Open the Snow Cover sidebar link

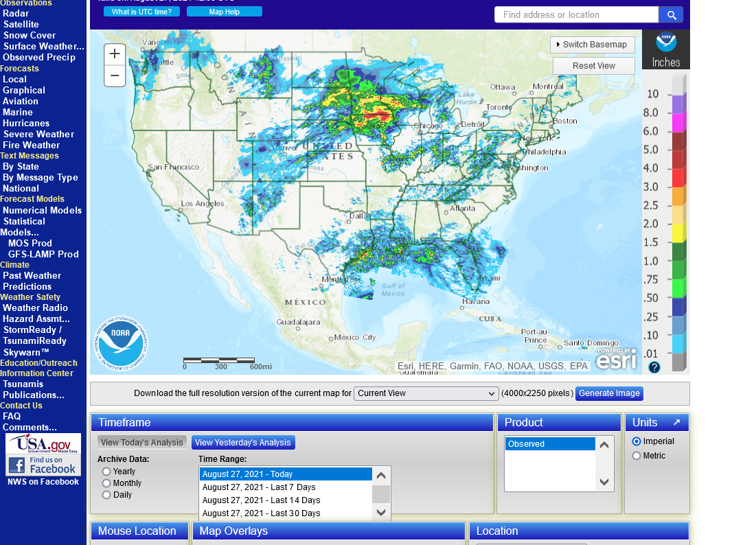coord(30,36)
